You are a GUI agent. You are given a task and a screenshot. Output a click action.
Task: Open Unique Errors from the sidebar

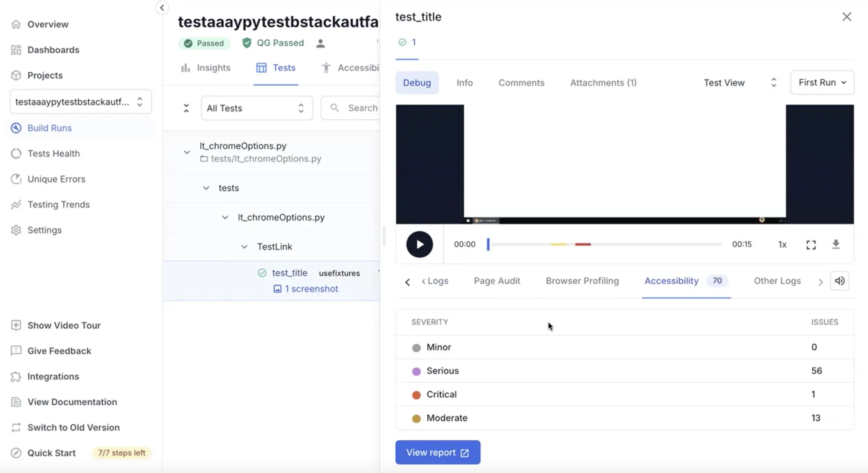pos(56,179)
